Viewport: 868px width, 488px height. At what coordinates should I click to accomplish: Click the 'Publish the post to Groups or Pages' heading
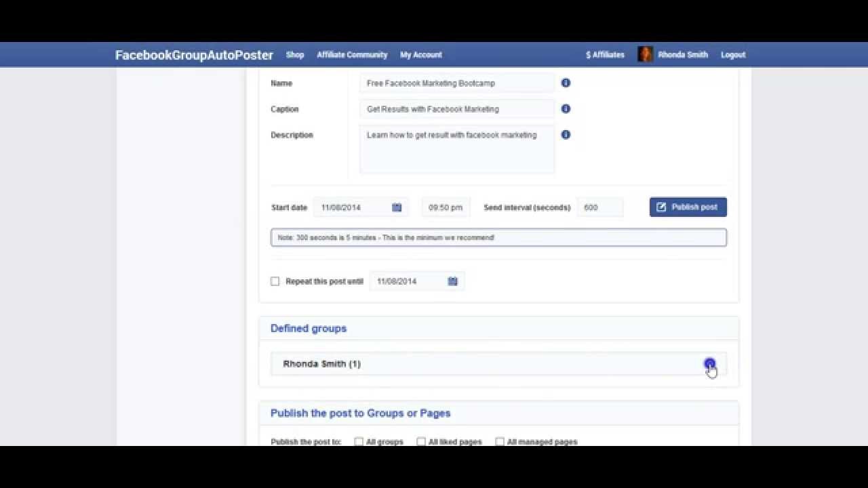(361, 413)
